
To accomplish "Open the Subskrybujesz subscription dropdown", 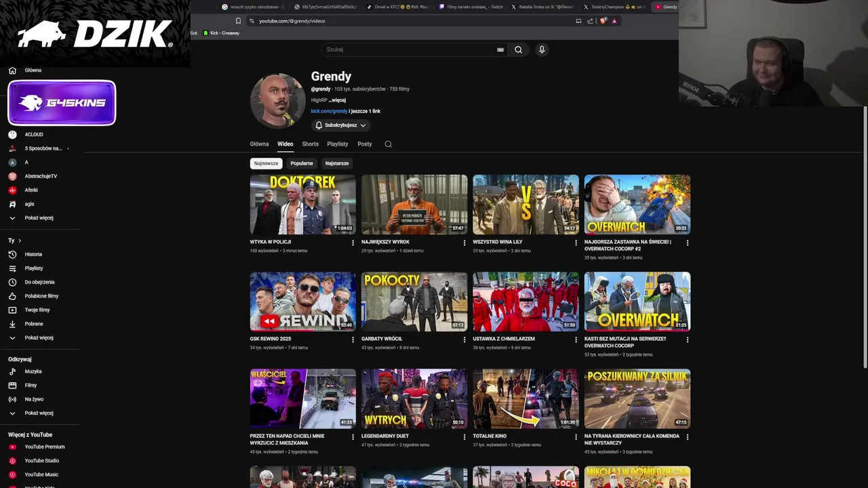I will pos(341,125).
